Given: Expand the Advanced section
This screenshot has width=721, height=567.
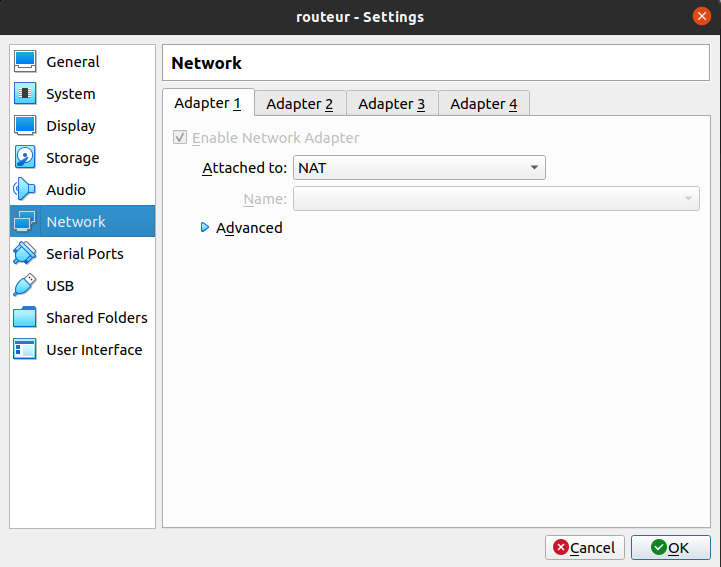Looking at the screenshot, I should tap(206, 228).
